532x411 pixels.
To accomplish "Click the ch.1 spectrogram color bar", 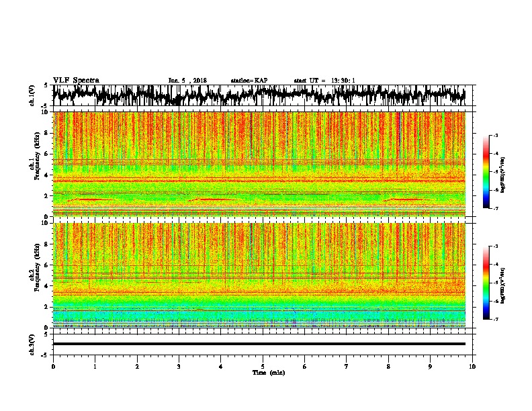I will click(486, 172).
